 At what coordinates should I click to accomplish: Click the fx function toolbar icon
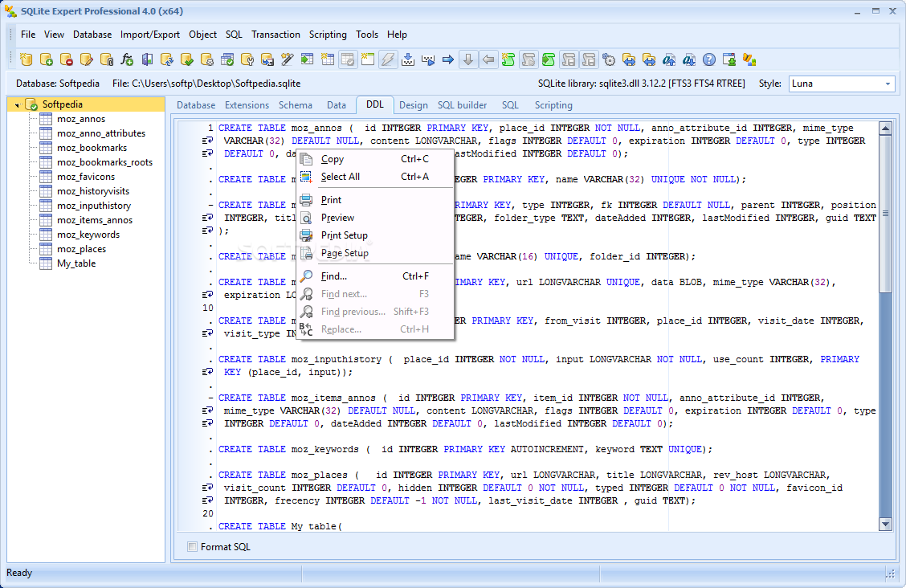point(127,59)
